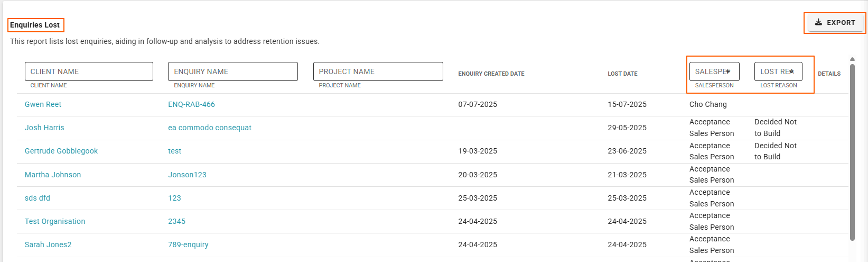The height and width of the screenshot is (262, 868).
Task: Open the ea commodo consequat enquiry
Action: (210, 128)
